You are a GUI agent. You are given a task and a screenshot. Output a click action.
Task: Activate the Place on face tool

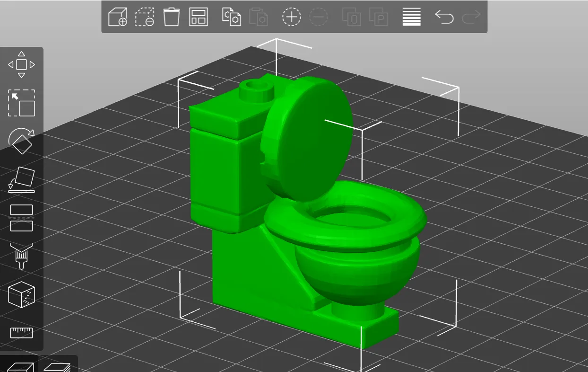point(21,179)
